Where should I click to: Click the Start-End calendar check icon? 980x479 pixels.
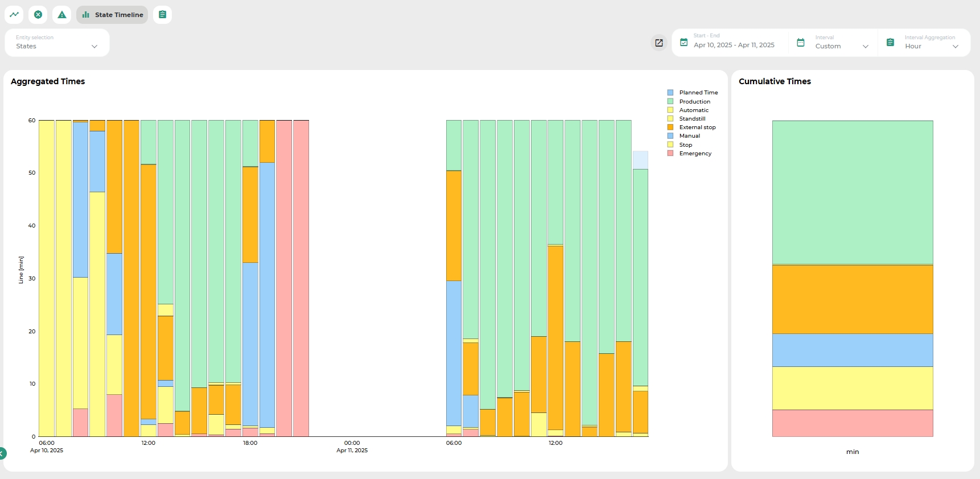(684, 43)
